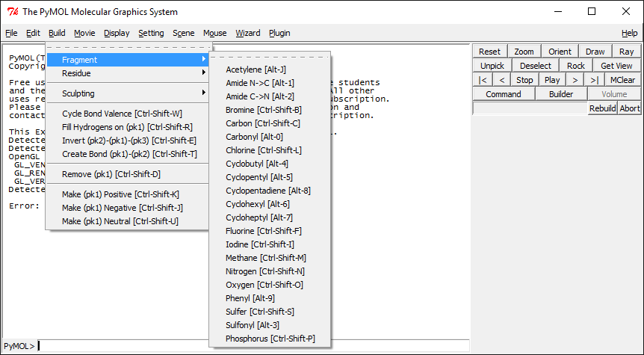Open the Mouse menu
Viewport: 644px width, 355px height.
[215, 34]
